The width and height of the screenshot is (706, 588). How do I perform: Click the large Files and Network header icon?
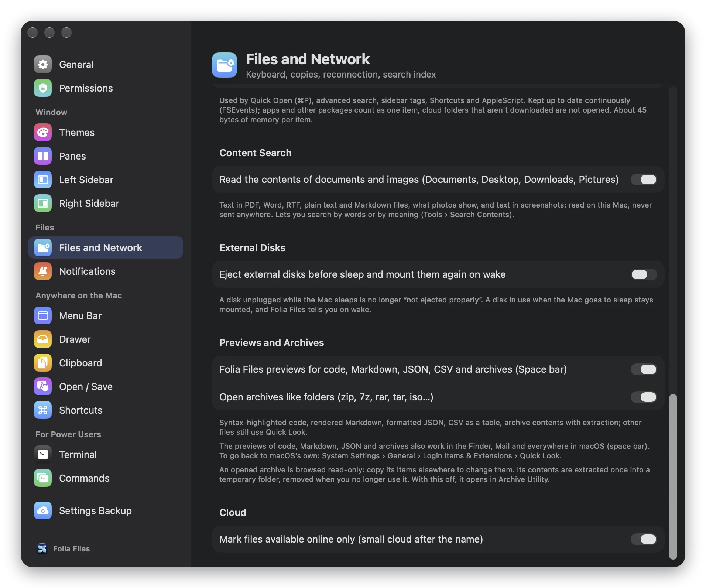tap(225, 65)
